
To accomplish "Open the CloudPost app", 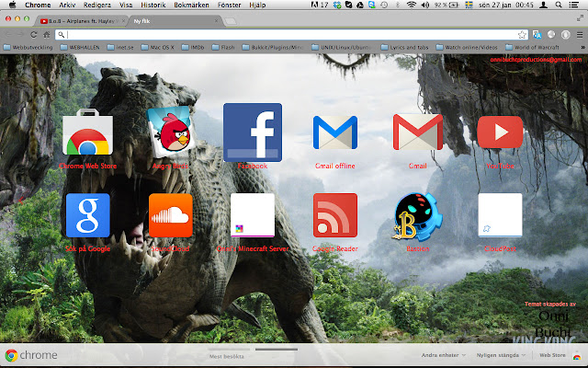I will tap(500, 215).
